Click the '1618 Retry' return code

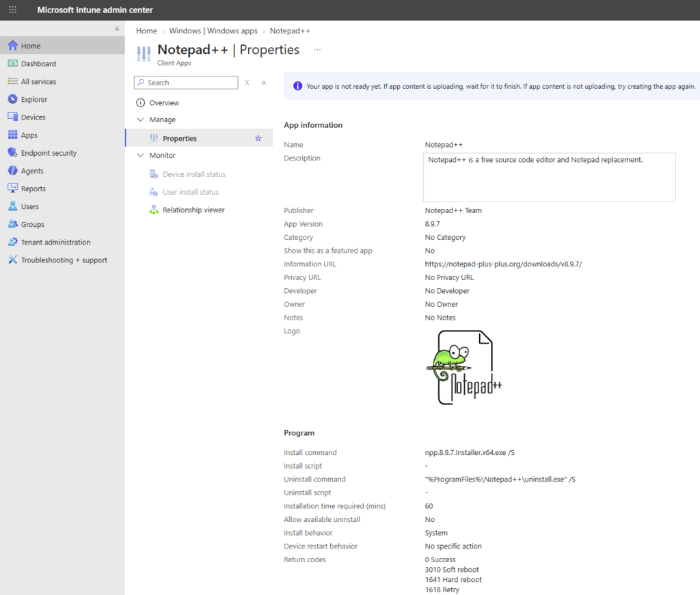[x=442, y=590]
